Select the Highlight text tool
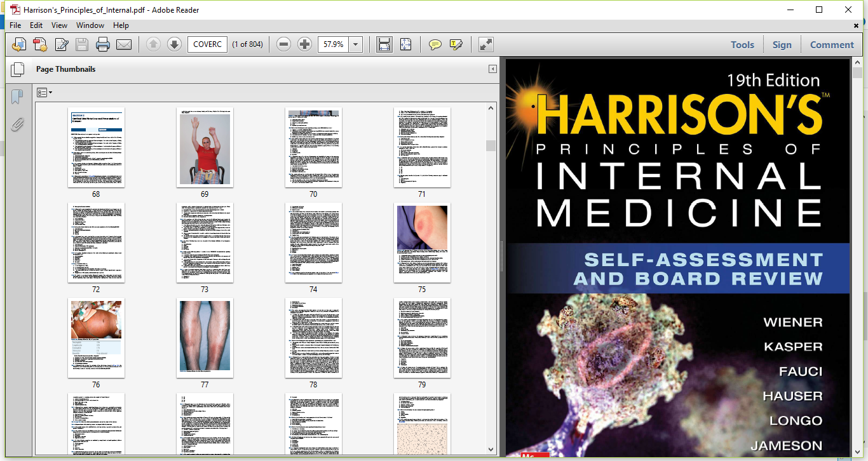The image size is (868, 461). tap(456, 44)
